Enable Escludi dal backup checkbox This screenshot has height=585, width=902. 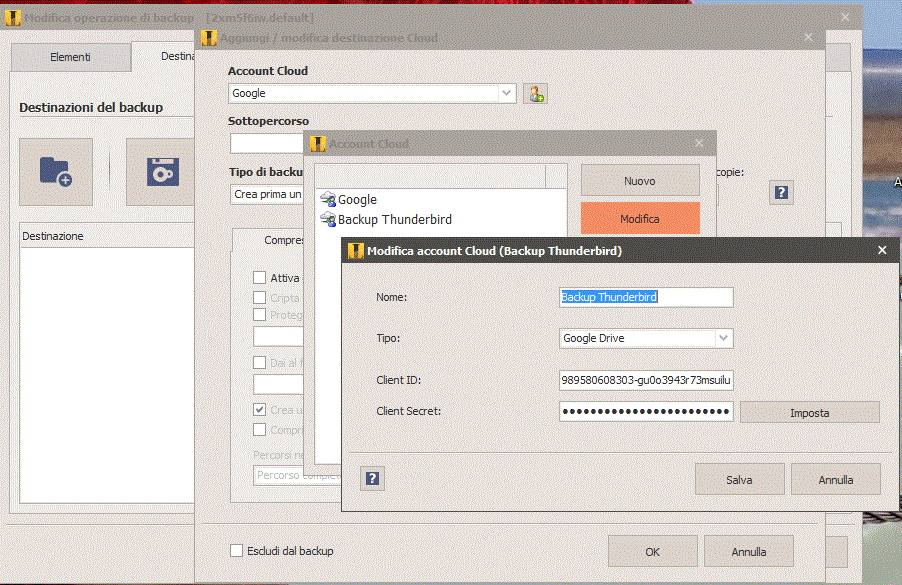pyautogui.click(x=236, y=550)
